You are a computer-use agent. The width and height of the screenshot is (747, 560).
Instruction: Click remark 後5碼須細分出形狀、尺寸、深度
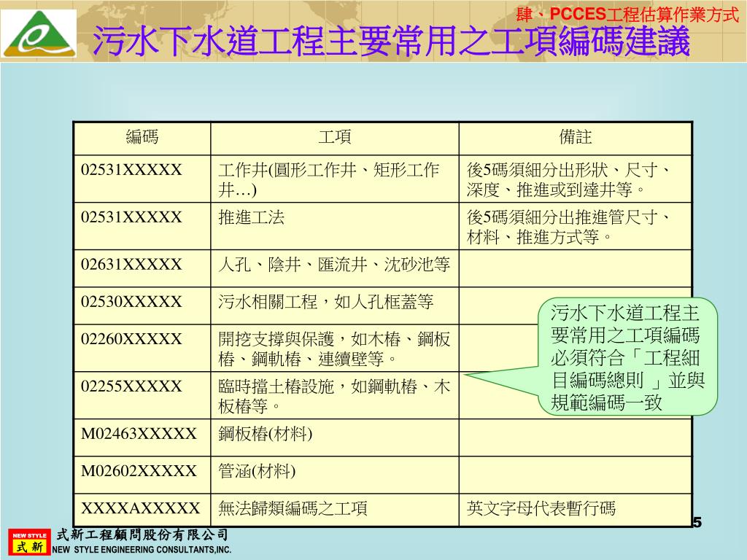point(569,179)
